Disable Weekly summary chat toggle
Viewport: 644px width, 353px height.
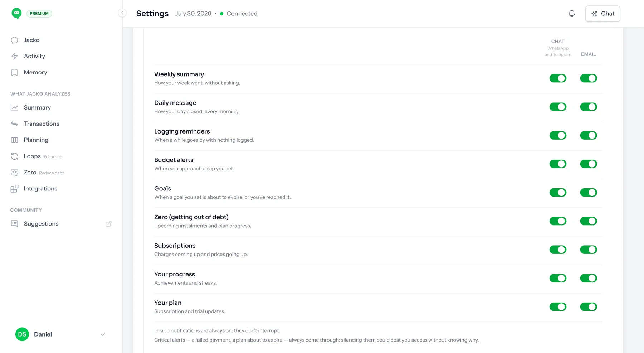tap(558, 78)
